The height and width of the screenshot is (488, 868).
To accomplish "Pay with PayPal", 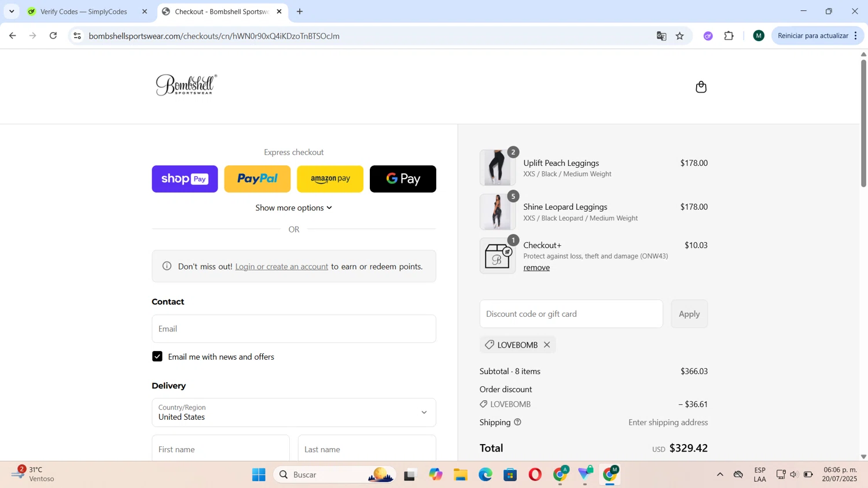I will click(258, 179).
